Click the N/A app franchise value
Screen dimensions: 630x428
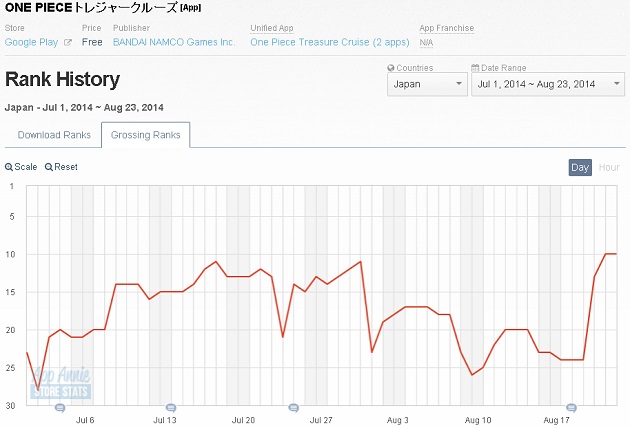tap(426, 42)
